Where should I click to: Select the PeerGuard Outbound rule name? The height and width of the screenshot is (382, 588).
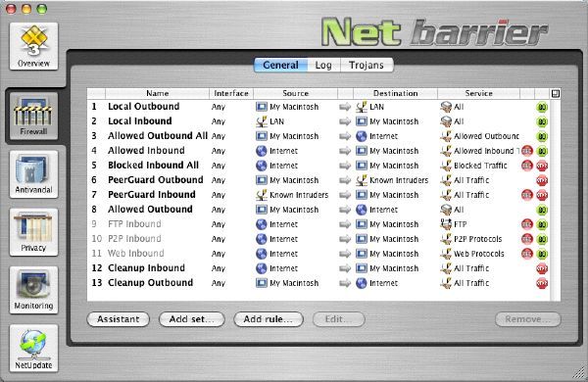point(156,180)
